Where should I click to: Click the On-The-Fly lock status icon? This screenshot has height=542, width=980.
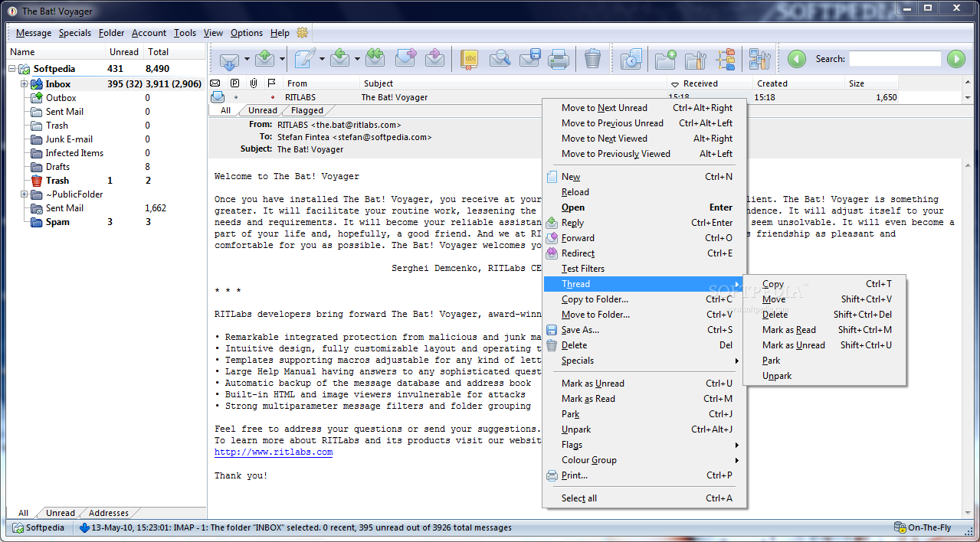[900, 527]
